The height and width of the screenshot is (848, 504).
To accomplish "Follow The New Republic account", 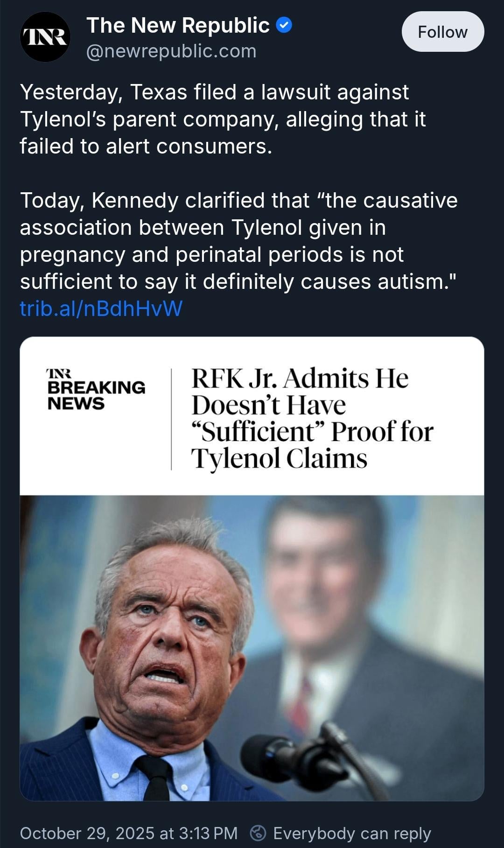I will point(442,32).
